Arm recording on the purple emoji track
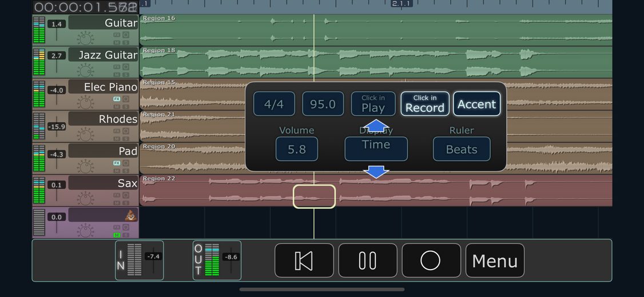 [x=126, y=227]
